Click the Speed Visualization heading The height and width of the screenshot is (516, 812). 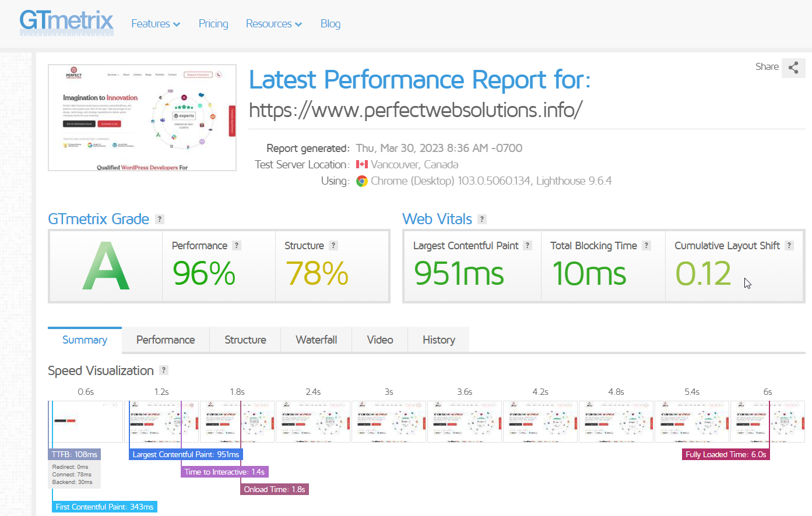(101, 370)
